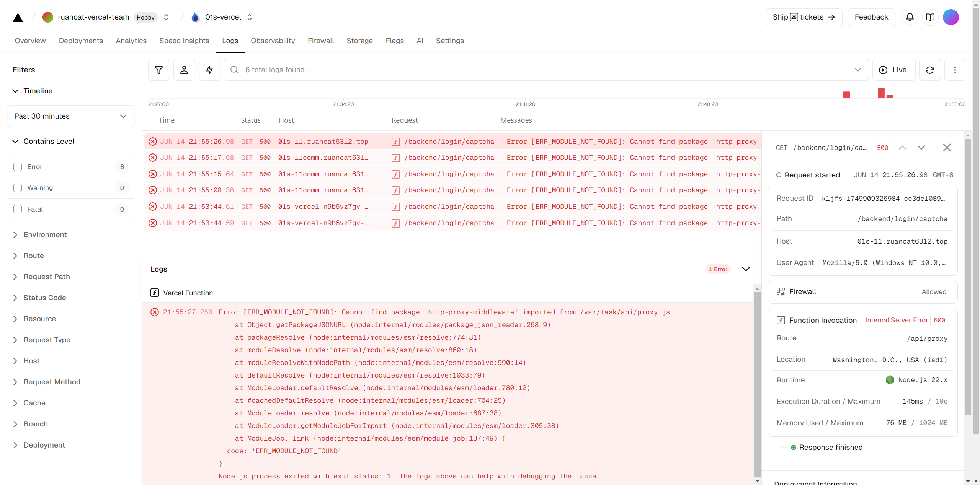This screenshot has height=485, width=980.
Task: Go to next log with down arrow
Action: pyautogui.click(x=921, y=148)
